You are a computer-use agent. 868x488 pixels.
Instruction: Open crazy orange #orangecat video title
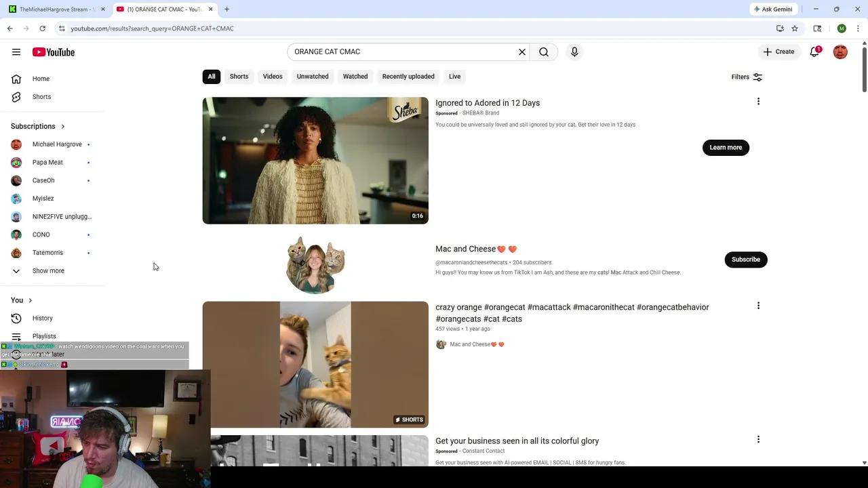tap(572, 313)
